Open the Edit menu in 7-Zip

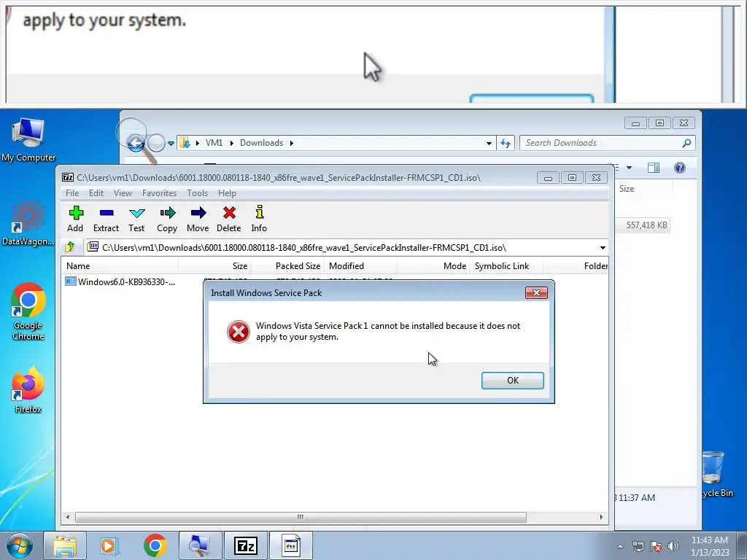[96, 192]
